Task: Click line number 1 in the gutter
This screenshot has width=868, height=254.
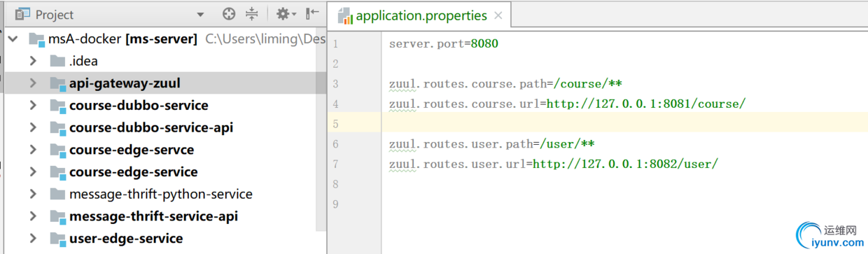Action: coord(335,43)
